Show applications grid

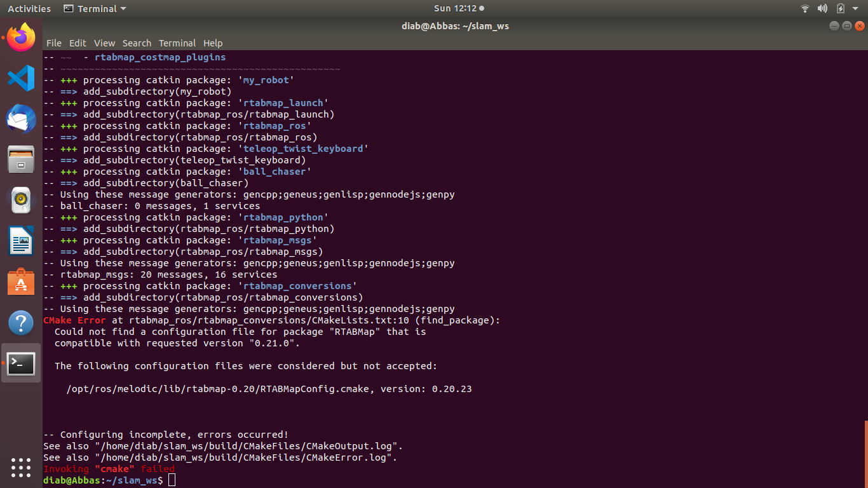pos(21,467)
